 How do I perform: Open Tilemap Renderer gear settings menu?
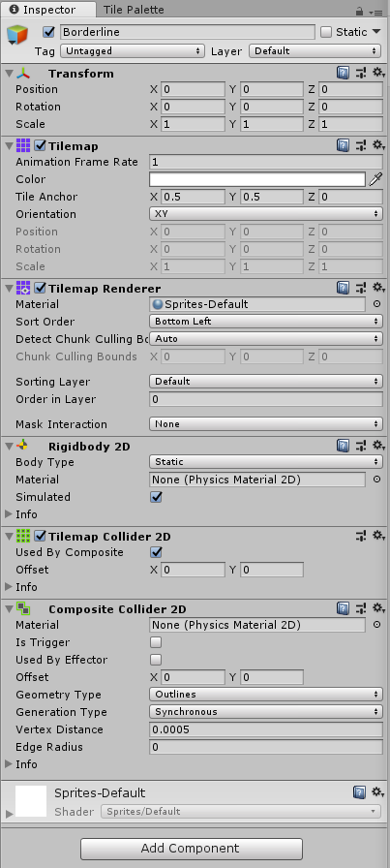pyautogui.click(x=377, y=288)
